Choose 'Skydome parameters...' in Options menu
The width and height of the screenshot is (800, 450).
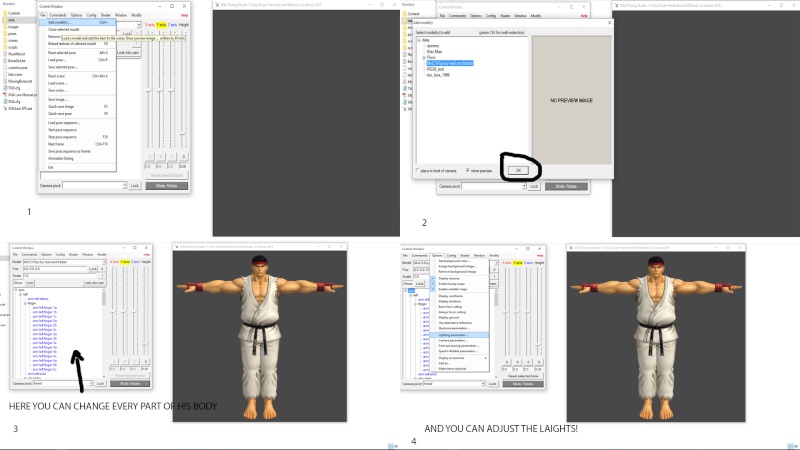point(459,328)
